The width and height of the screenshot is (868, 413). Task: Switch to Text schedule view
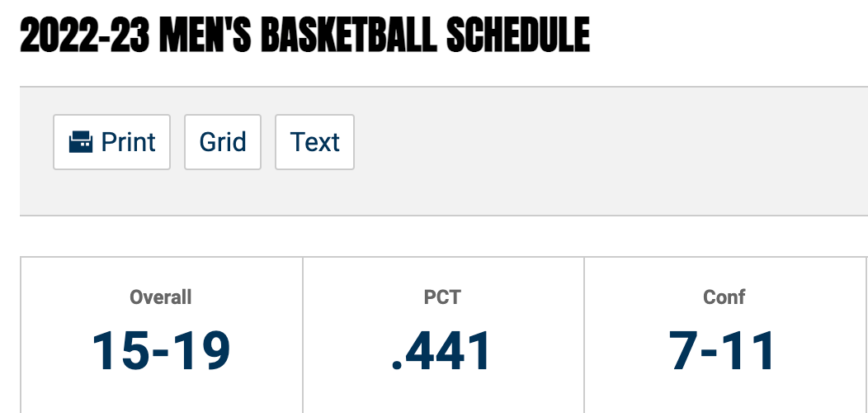[314, 142]
